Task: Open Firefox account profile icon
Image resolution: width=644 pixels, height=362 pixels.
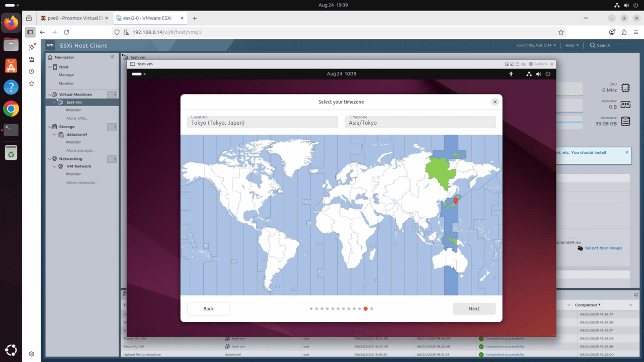Action: tap(612, 32)
